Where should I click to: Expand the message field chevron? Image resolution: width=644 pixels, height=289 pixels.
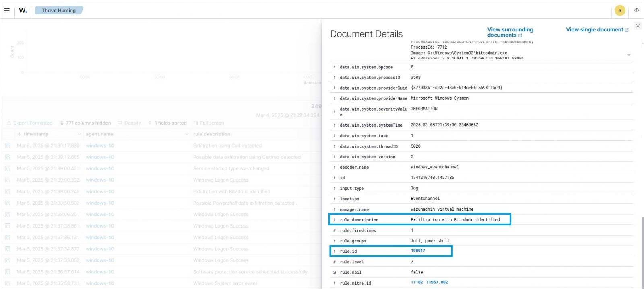[629, 55]
